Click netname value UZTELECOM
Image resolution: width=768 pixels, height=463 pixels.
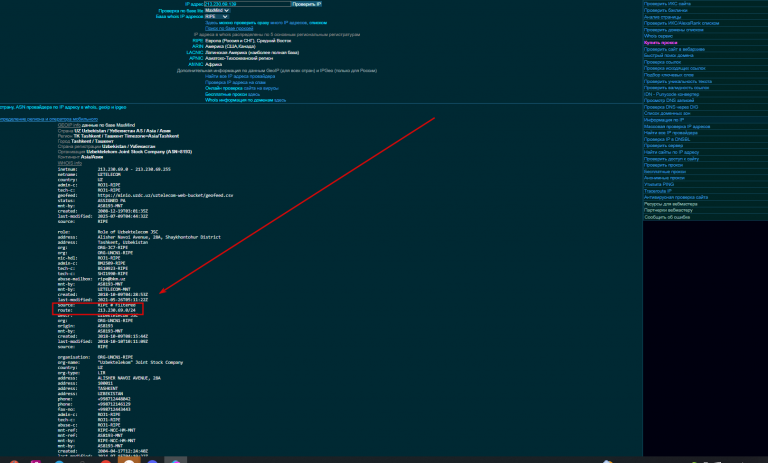(x=109, y=174)
